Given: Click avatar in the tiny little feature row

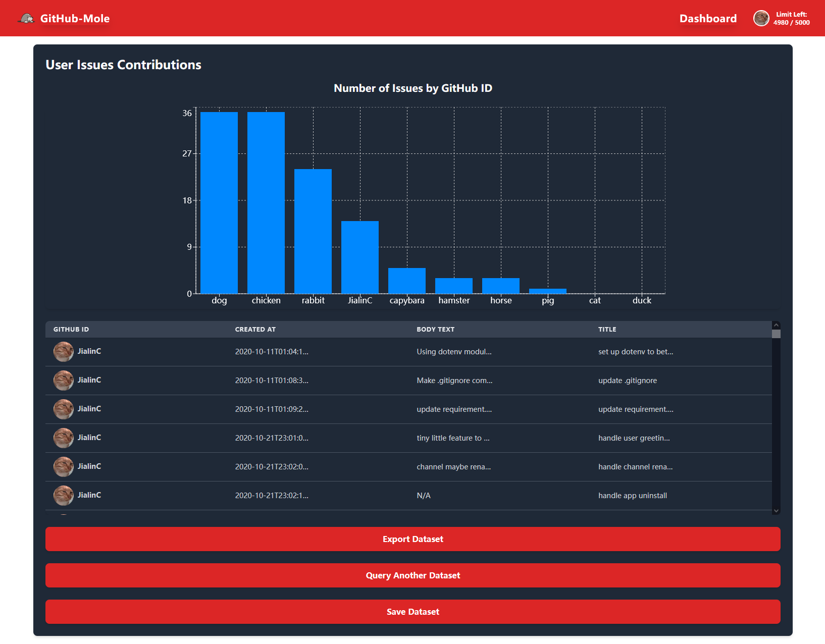Looking at the screenshot, I should click(64, 438).
